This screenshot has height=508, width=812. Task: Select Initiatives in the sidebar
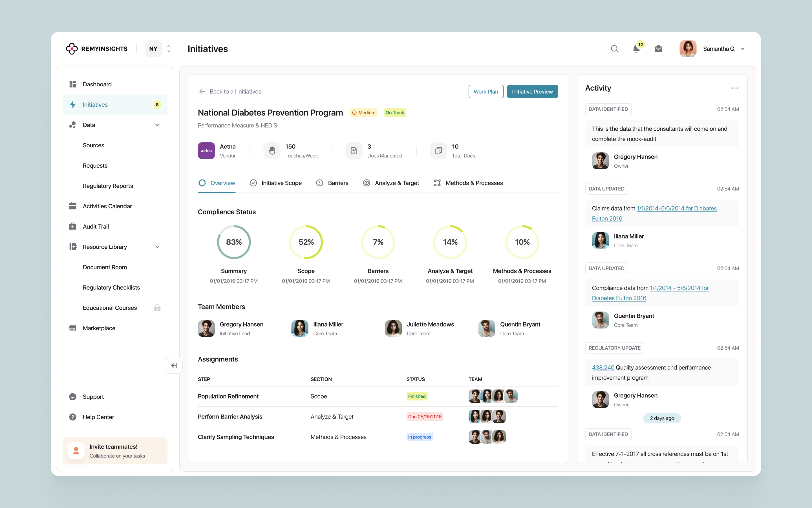coord(115,104)
